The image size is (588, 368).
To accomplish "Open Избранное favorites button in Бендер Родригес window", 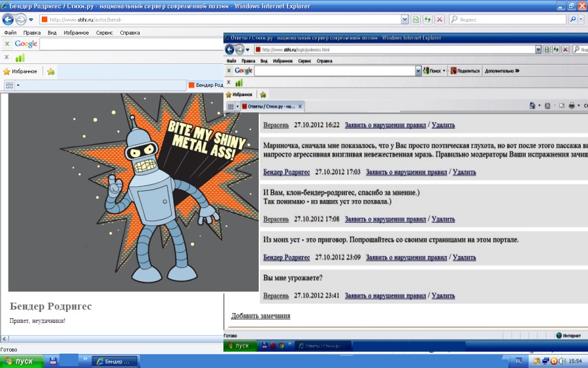I will click(x=20, y=71).
